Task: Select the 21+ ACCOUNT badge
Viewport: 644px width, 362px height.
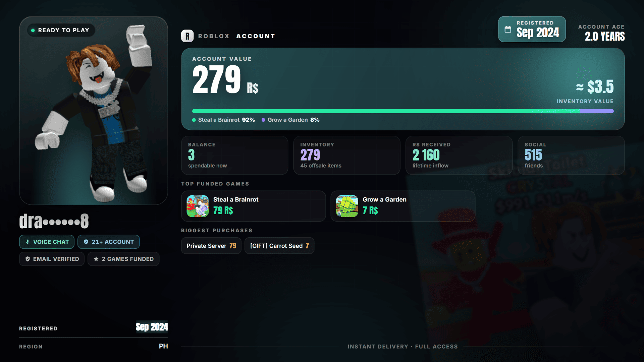Action: click(x=109, y=242)
